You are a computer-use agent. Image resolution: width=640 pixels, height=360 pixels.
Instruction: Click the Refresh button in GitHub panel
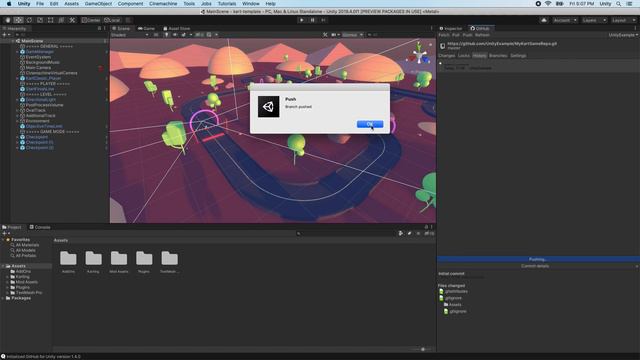pos(482,35)
